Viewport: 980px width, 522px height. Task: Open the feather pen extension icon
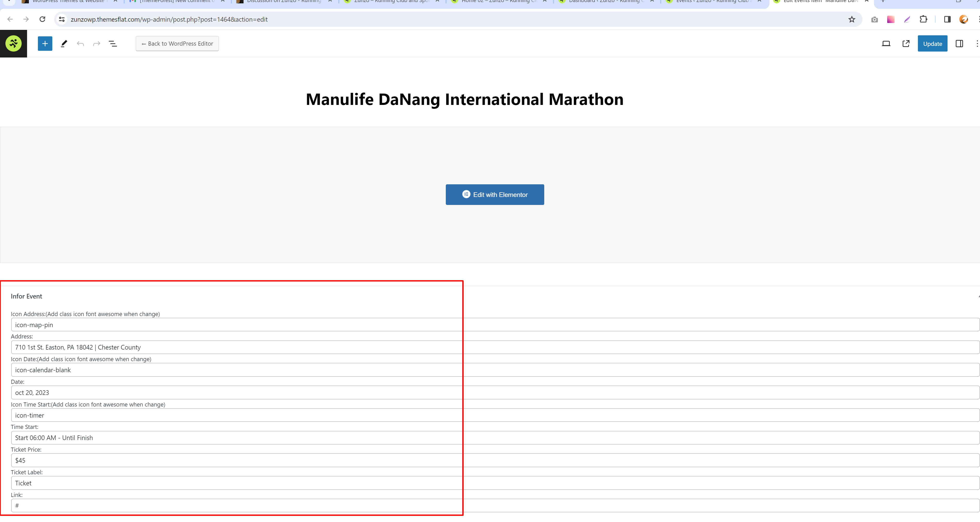click(x=907, y=19)
